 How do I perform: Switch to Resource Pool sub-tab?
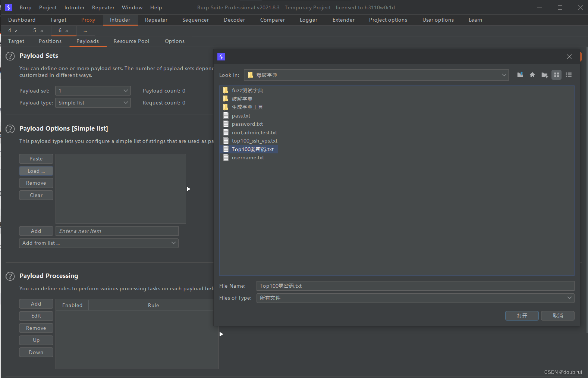[x=131, y=41]
